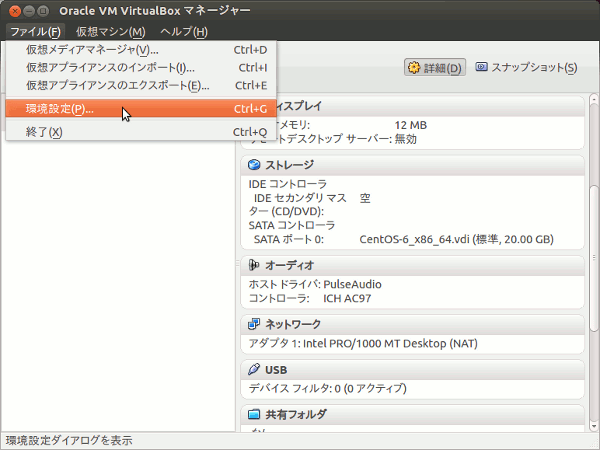Select 終了(X) to quit VirtualBox
Screen dimensions: 600x450
tap(44, 132)
